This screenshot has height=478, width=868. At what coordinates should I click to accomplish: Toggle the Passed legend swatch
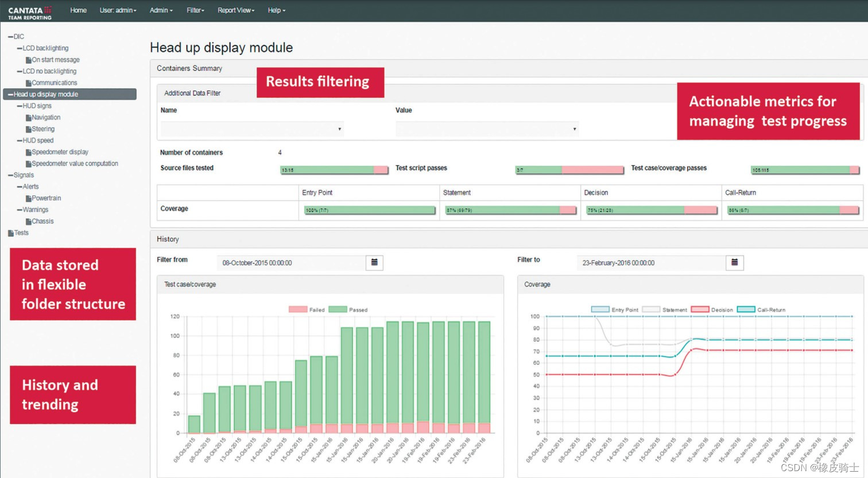coord(338,309)
